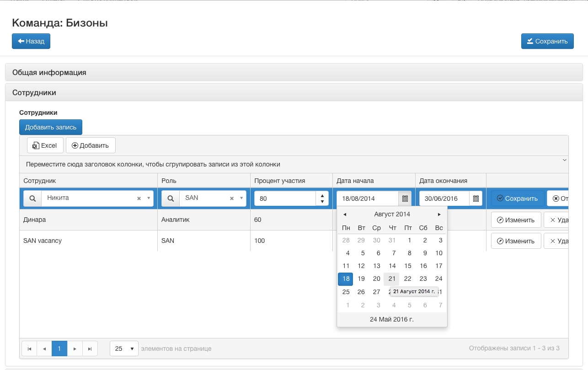Open the start date calendar icon
This screenshot has height=370, width=588.
click(x=405, y=198)
